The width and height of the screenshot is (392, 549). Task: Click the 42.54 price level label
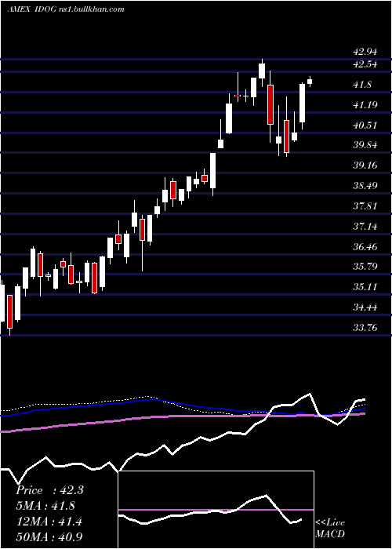pos(365,64)
